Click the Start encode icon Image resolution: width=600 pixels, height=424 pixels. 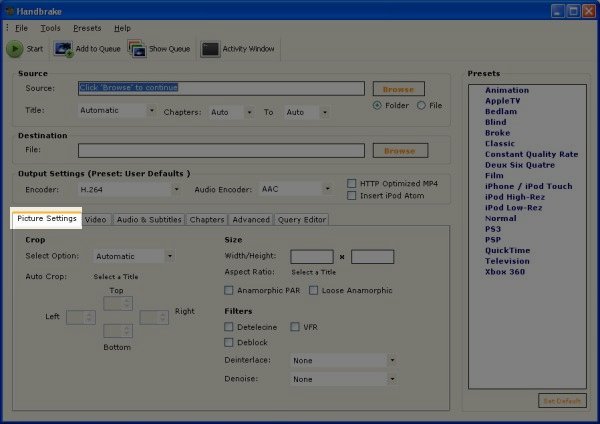tap(16, 48)
